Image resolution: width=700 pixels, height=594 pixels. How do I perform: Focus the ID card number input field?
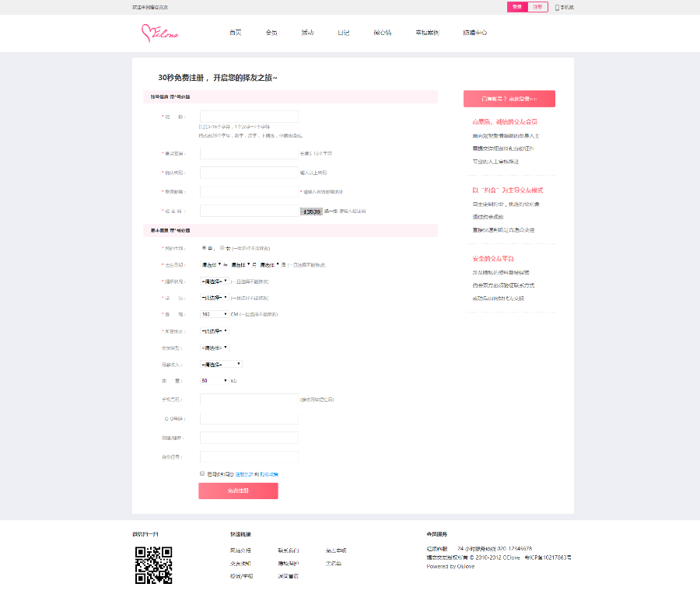point(249,457)
